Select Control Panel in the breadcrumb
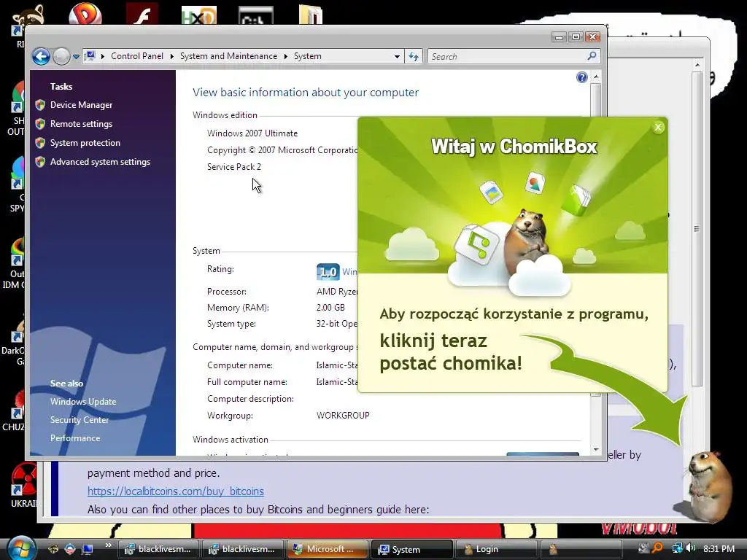This screenshot has width=747, height=560. [x=136, y=56]
